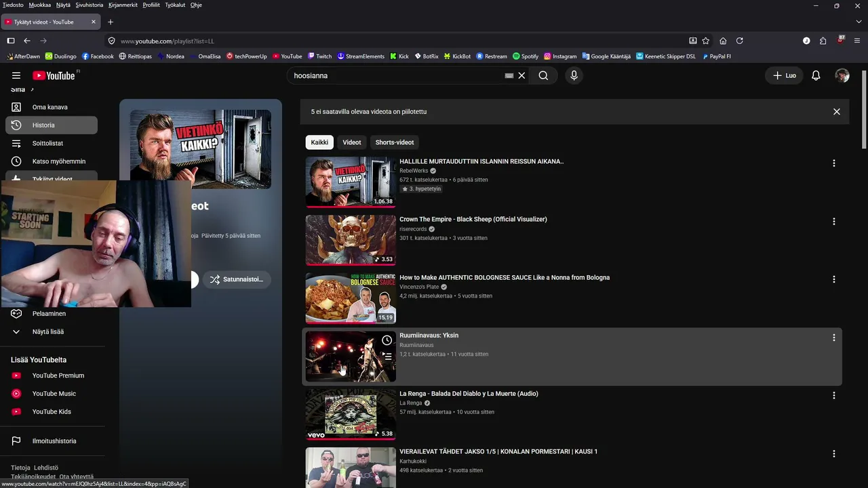This screenshot has height=488, width=868.
Task: Click the magnifier search button
Action: [543, 76]
